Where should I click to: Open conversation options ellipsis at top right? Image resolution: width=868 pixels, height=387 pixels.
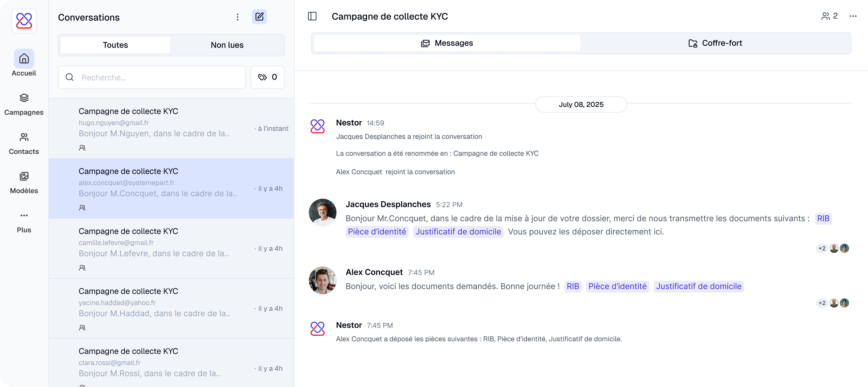point(853,16)
